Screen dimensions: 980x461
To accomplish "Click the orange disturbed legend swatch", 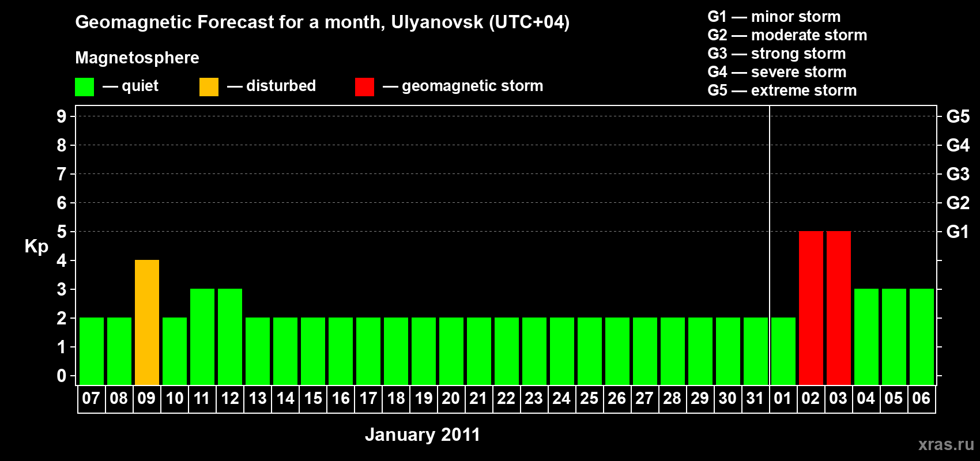I will click(x=209, y=87).
